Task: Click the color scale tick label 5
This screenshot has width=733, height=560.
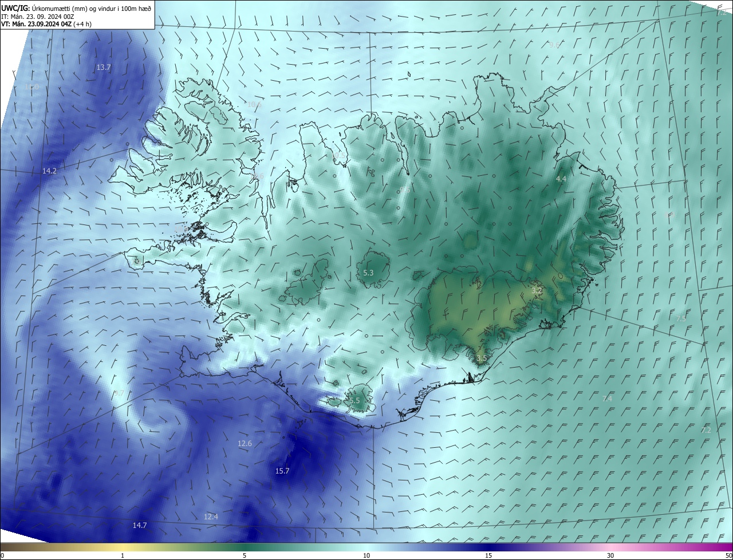Action: 245,555
